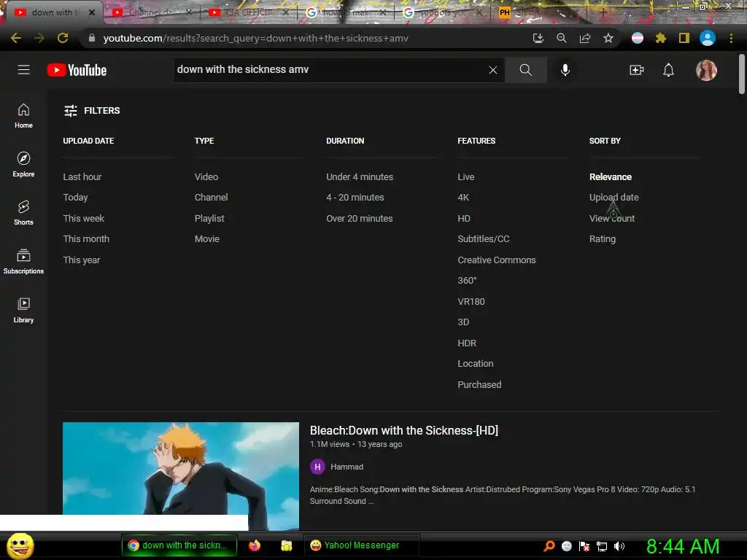Open Library in the sidebar
Screen dimensions: 747x560
coord(23,310)
